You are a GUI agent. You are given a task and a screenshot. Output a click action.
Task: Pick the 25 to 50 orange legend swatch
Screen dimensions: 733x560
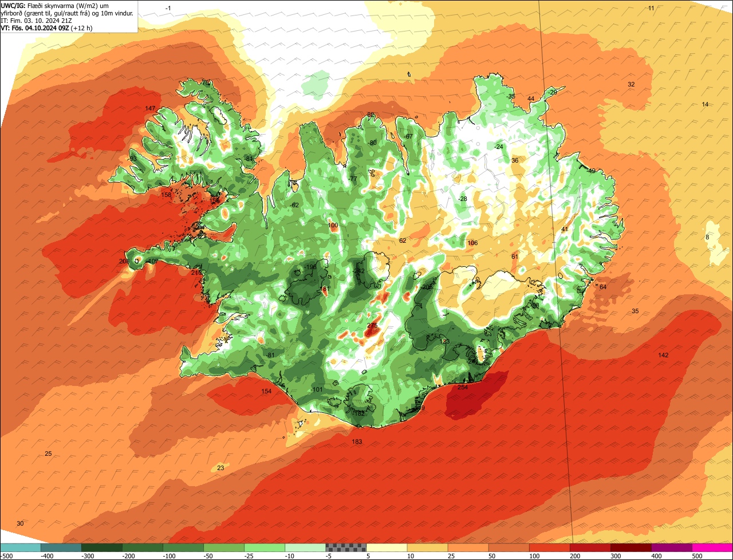(x=468, y=547)
